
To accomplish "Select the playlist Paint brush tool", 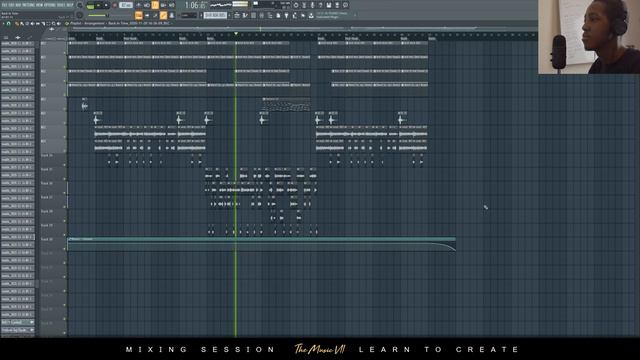I will (21, 24).
